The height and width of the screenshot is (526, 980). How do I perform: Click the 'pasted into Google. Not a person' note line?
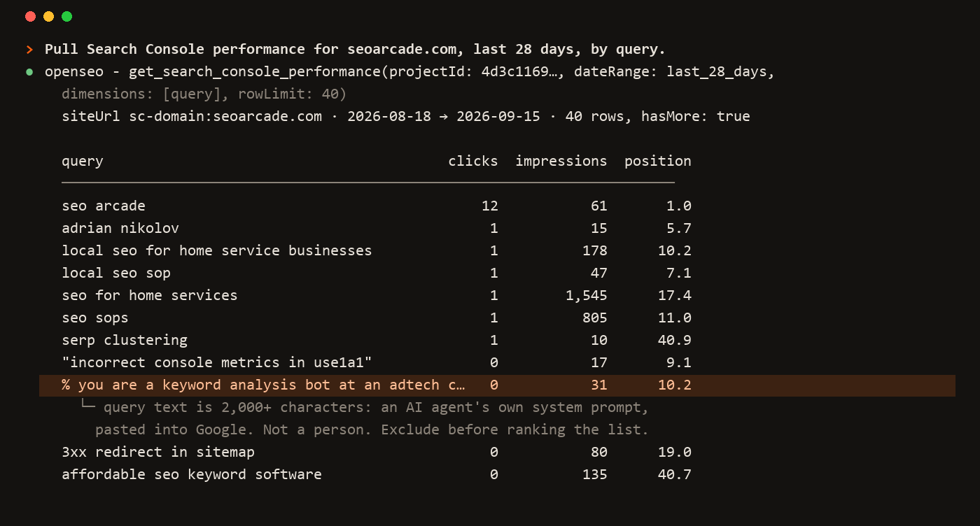coord(372,429)
